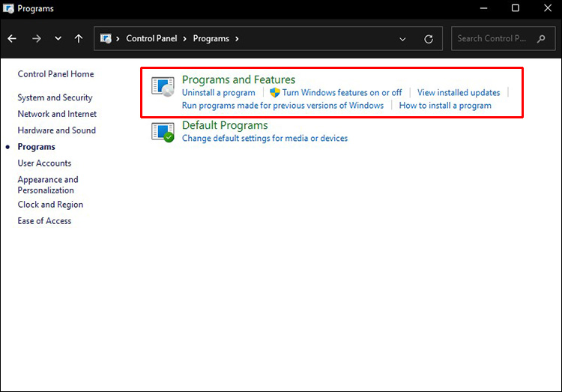Open User Accounts category
This screenshot has height=392, width=562.
(44, 163)
